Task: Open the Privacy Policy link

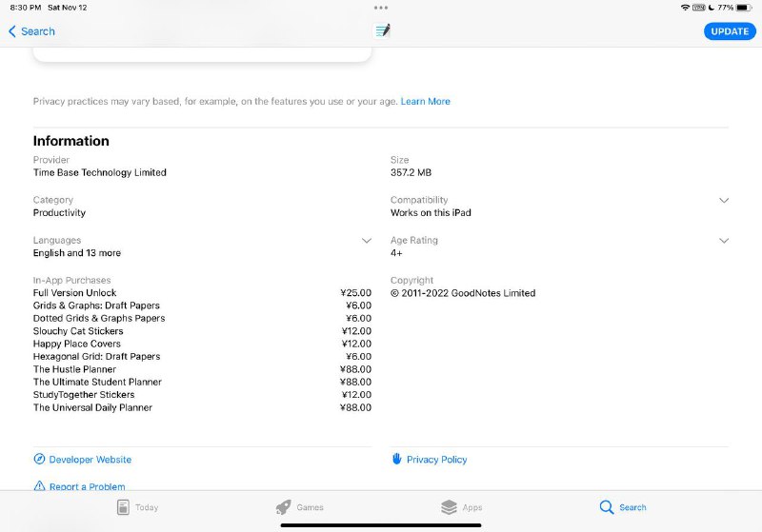Action: tap(436, 459)
